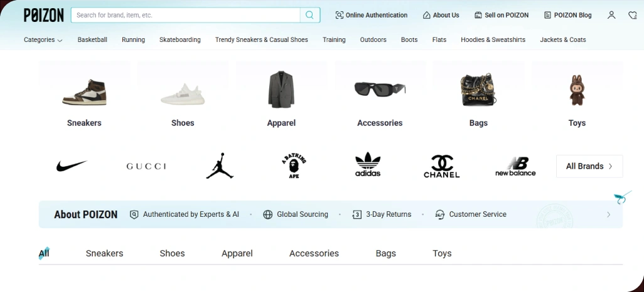Open Jackets & Coats in navigation
Screen dimensions: 644x292
563,39
